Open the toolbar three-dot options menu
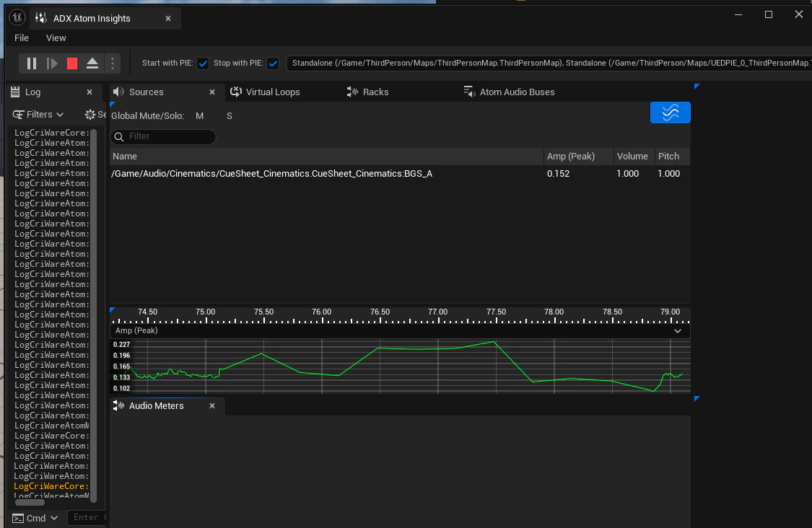Viewport: 812px width, 528px height. [x=113, y=63]
